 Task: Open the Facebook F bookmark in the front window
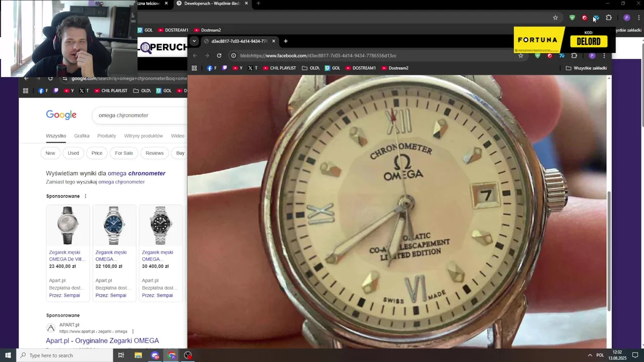212,68
